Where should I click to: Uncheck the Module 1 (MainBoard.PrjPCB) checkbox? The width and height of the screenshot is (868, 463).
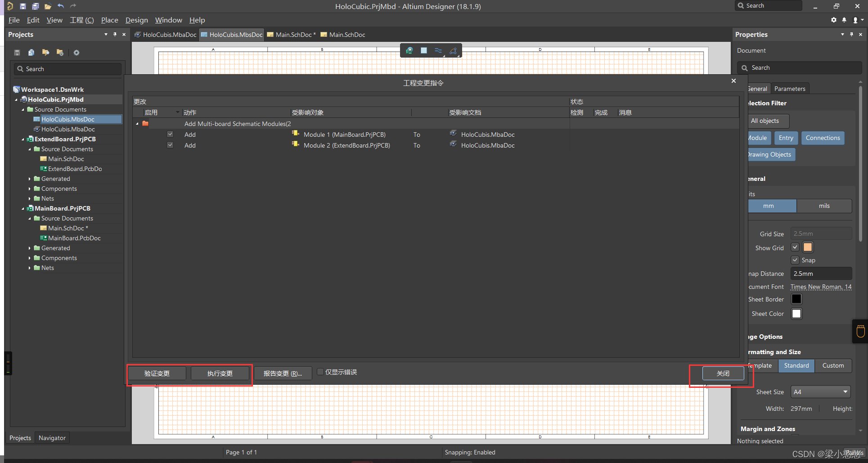[170, 134]
